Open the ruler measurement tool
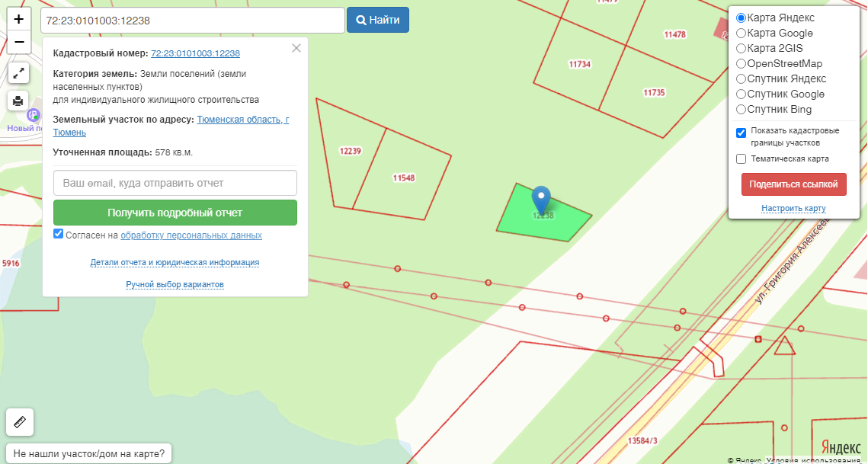This screenshot has width=868, height=464. point(19,422)
